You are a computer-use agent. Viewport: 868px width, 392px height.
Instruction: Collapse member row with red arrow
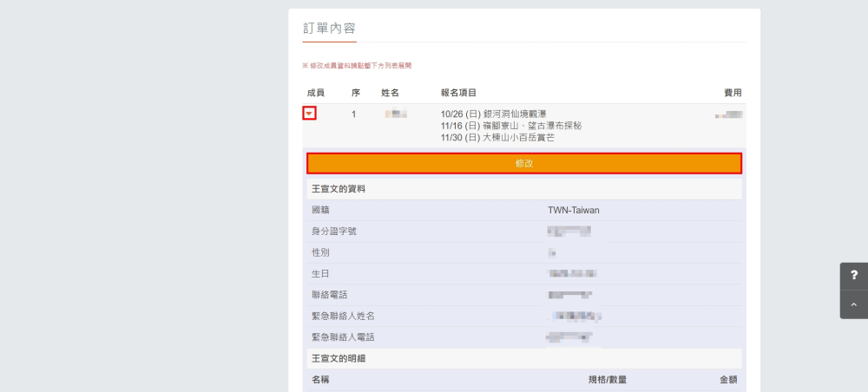310,114
